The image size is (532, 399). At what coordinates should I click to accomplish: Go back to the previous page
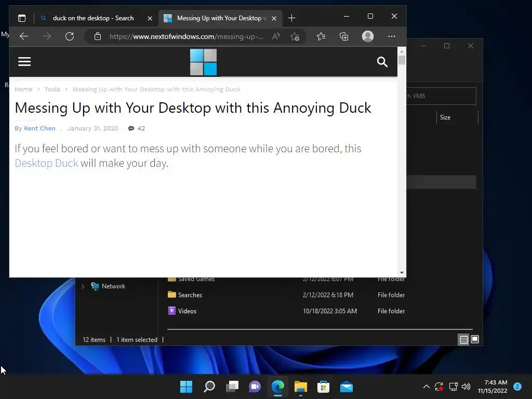24,36
